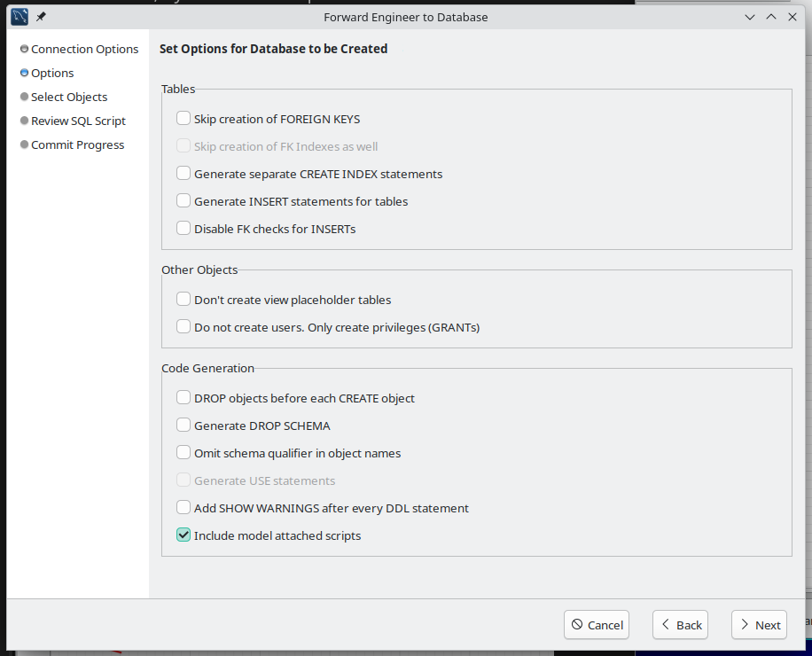Image resolution: width=812 pixels, height=656 pixels.
Task: Go Back to the previous wizard step
Action: coord(681,625)
